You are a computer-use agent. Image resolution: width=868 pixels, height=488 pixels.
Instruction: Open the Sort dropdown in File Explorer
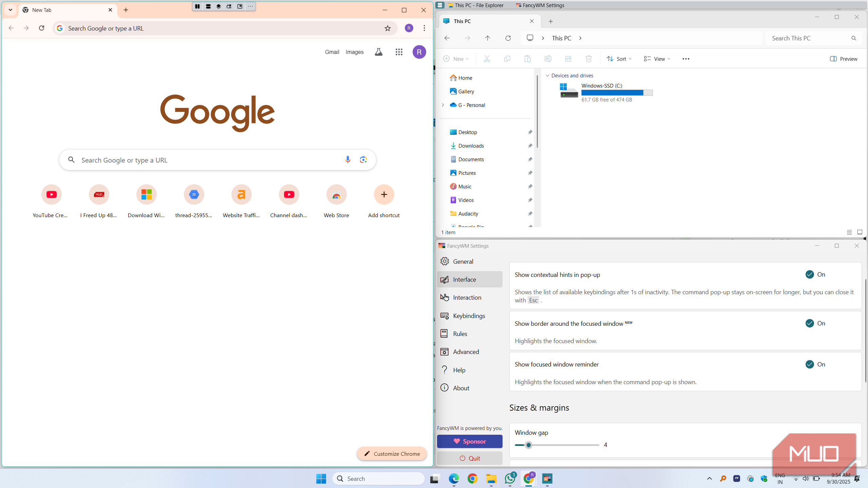[619, 59]
